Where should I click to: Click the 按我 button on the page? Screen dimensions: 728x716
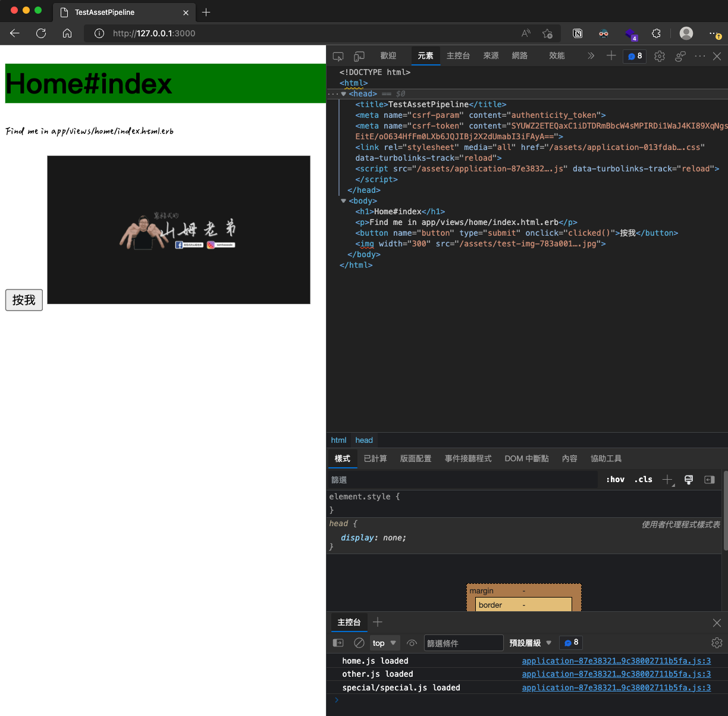pos(24,300)
